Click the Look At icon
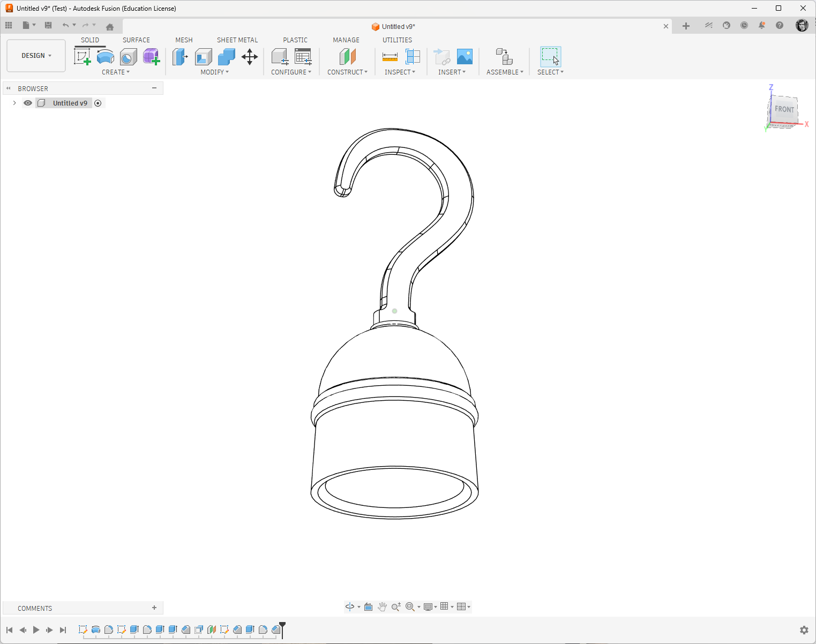Screen dimensions: 816x644 [368, 606]
